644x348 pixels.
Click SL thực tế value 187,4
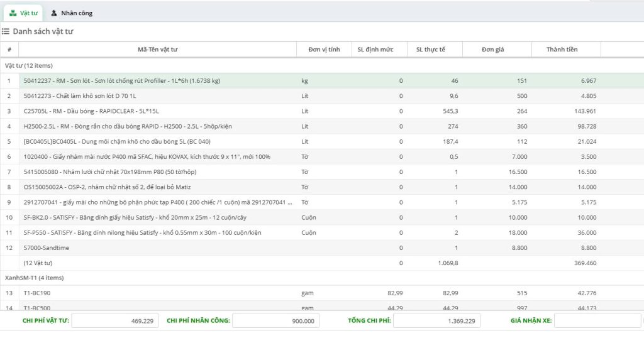tap(450, 141)
